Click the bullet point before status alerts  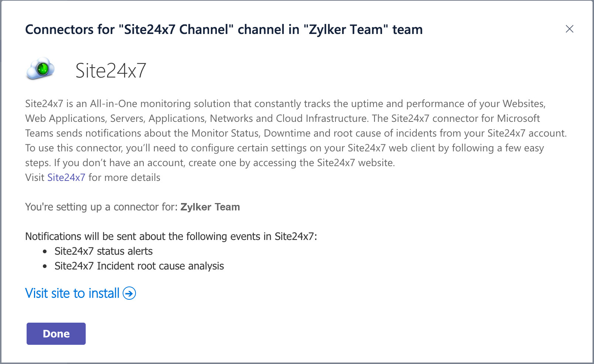(45, 252)
